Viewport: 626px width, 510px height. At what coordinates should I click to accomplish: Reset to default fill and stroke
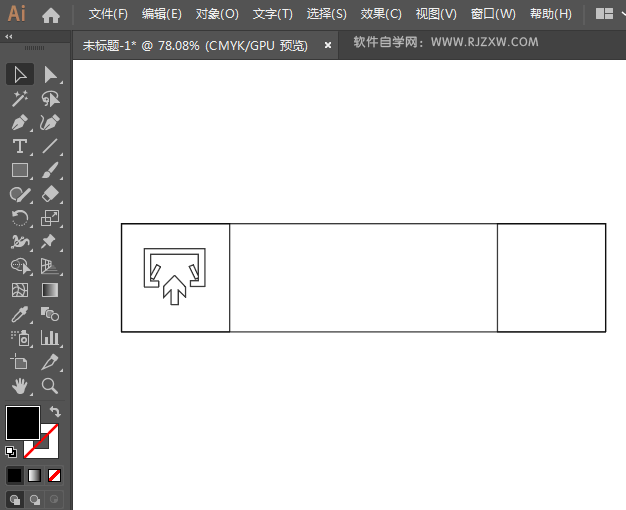pyautogui.click(x=11, y=452)
